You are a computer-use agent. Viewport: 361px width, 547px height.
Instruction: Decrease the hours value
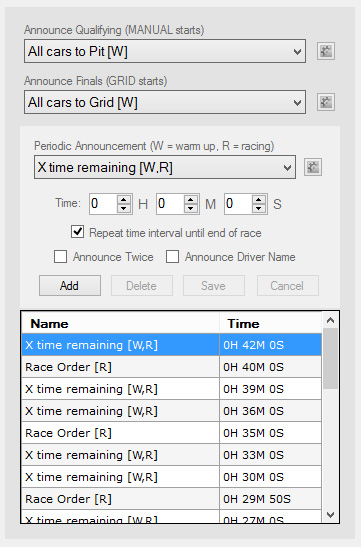click(124, 208)
